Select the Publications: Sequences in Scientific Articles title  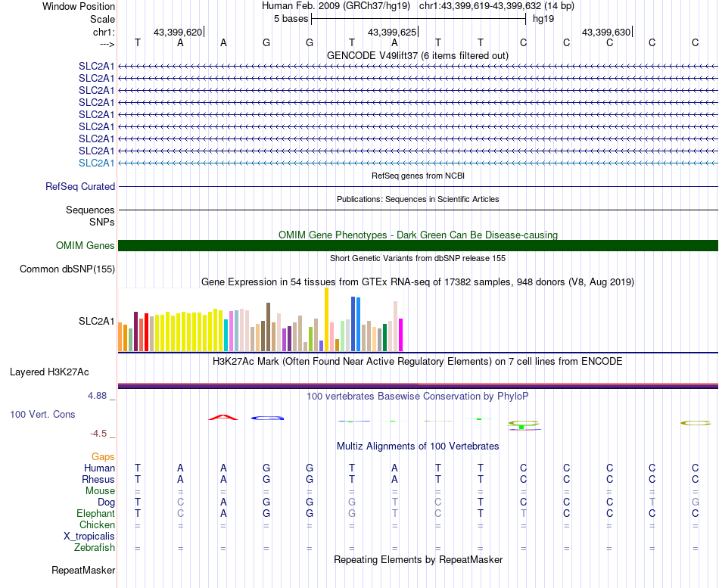click(x=418, y=199)
